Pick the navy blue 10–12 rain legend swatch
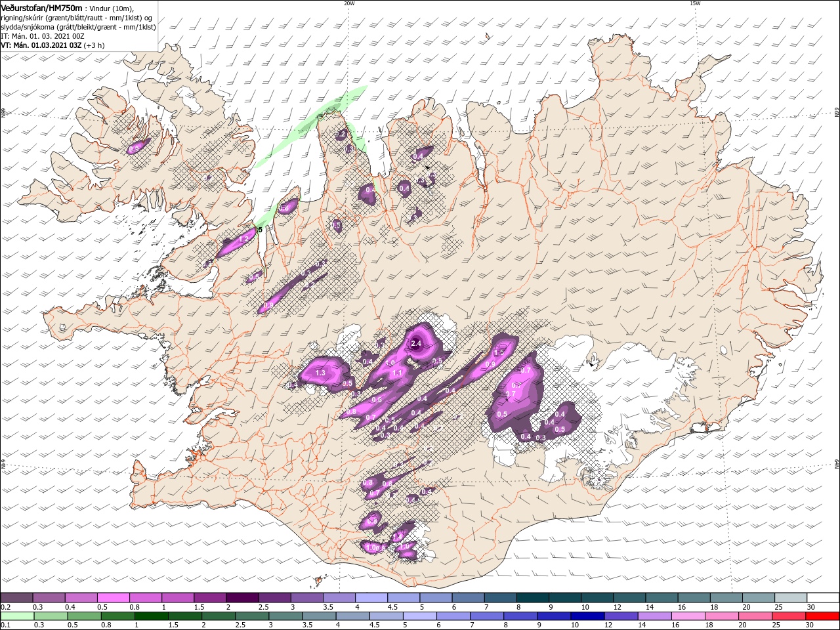Screen dimensions: 840x630 [587, 616]
